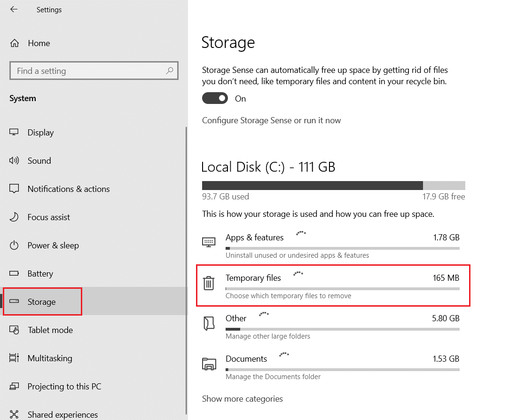Open Notifications & actions settings
Viewport: 525px width, 420px height.
click(x=68, y=189)
